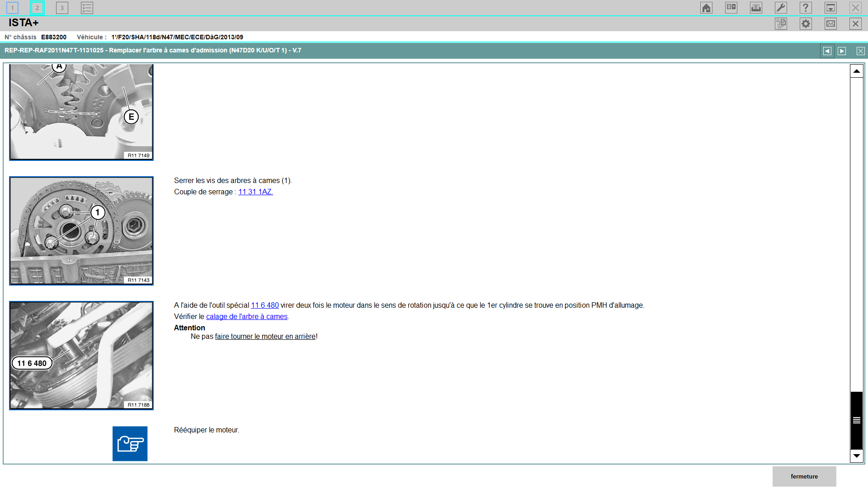Click the operations overview icon next to Home
This screenshot has width=868, height=488.
pos(731,8)
